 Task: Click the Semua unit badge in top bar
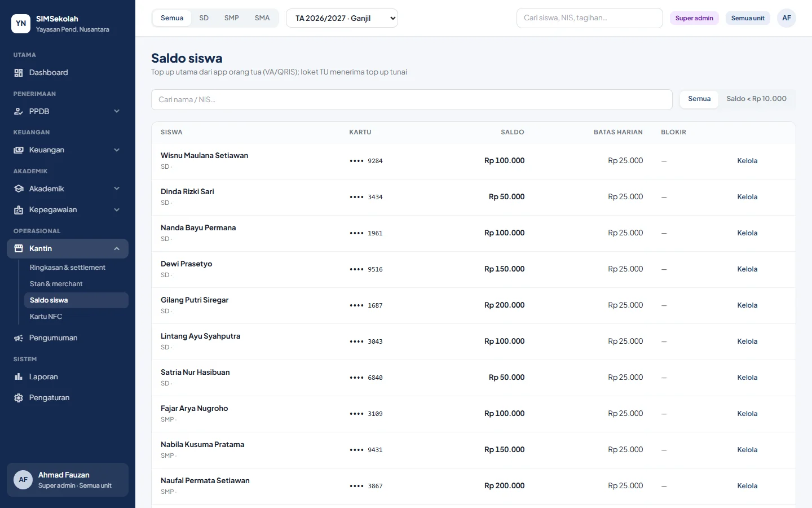(x=748, y=18)
